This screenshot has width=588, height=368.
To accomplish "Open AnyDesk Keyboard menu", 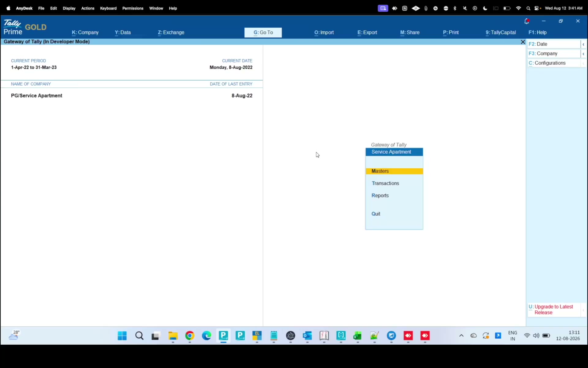I will point(108,8).
